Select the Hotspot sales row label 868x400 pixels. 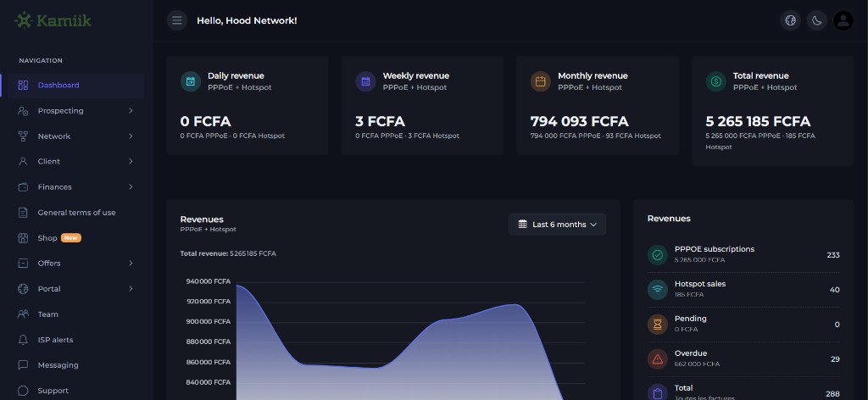coord(699,284)
